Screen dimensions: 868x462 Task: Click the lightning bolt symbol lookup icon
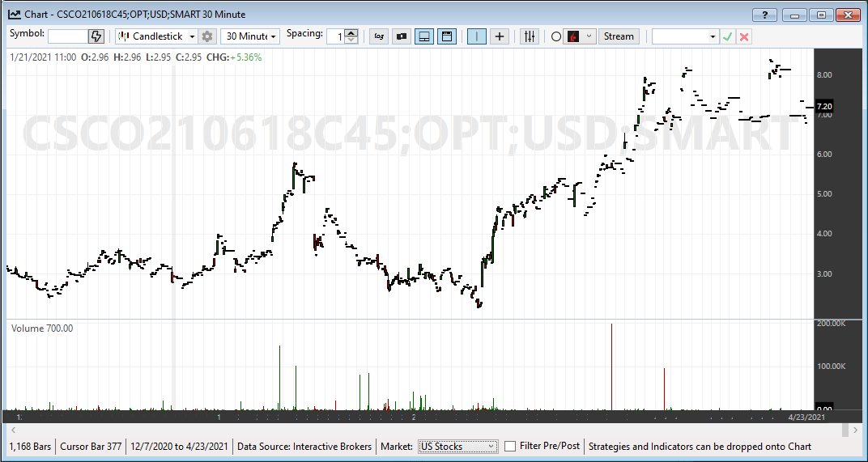coord(96,36)
